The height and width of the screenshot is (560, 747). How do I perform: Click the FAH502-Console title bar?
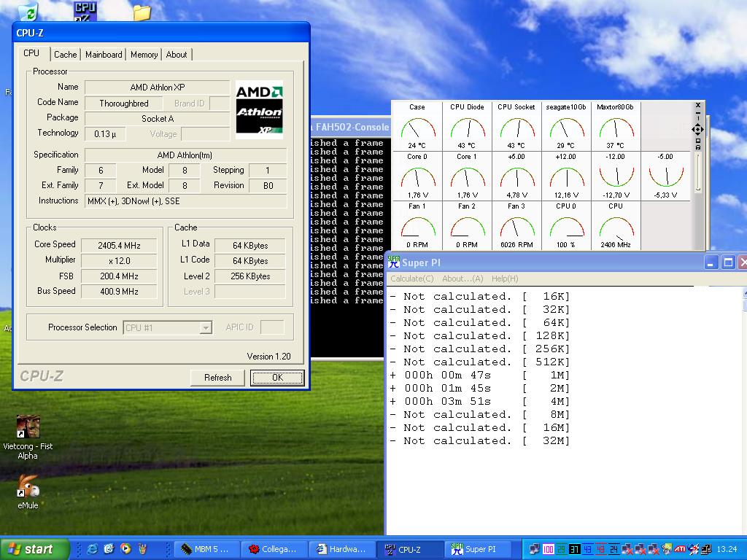coord(351,127)
